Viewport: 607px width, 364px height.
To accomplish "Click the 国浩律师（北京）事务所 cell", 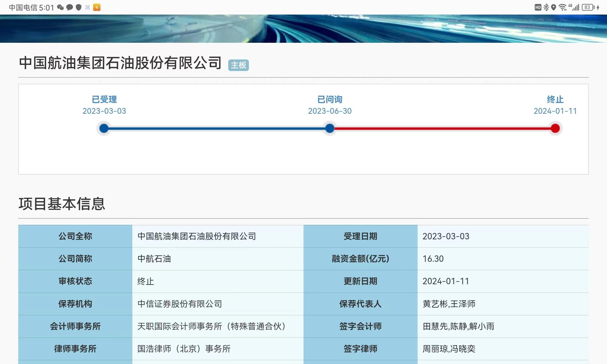I will coord(218,349).
